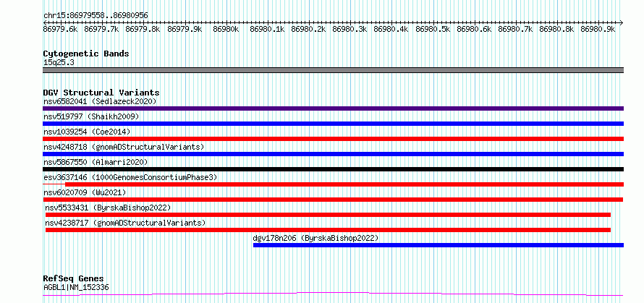The width and height of the screenshot is (644, 303).
Task: Click the DGV Structural Variants track title
Action: [x=101, y=93]
